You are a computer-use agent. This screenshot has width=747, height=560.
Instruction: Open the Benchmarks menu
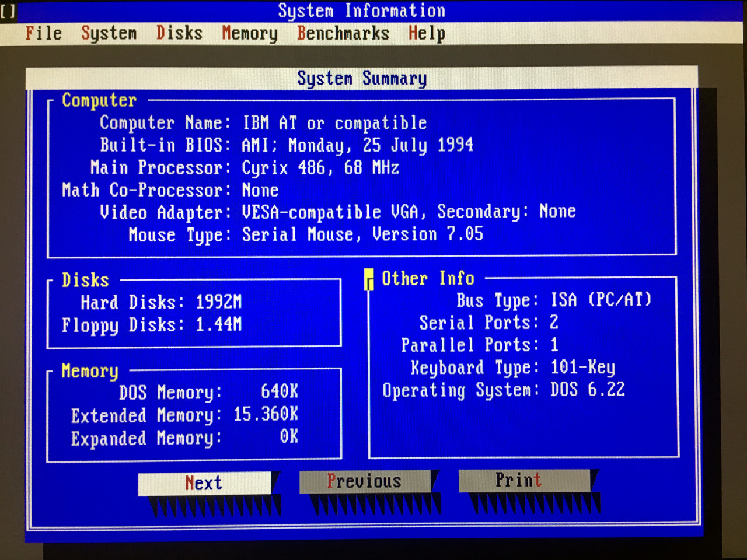[x=343, y=33]
